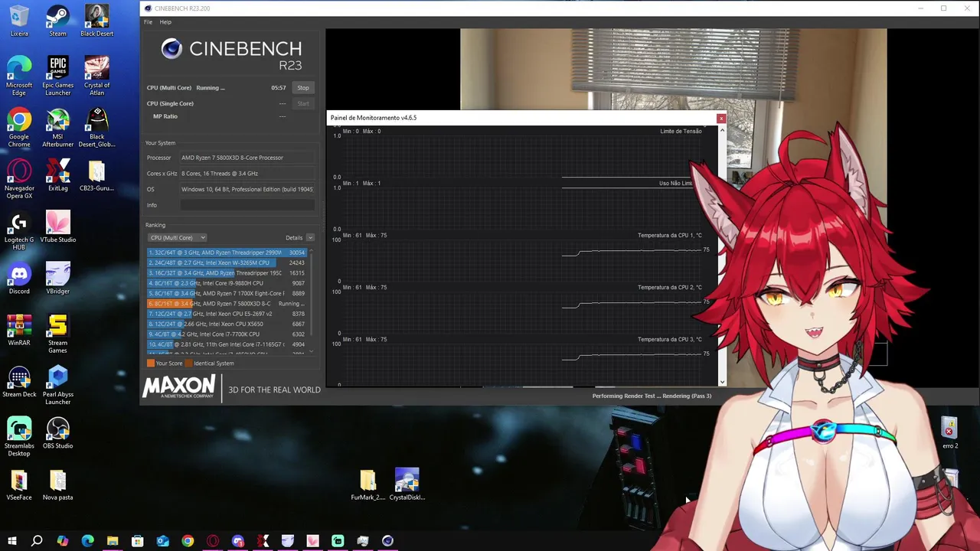Open Crystal of Atlan desktop icon
Viewport: 980px width, 551px height.
pyautogui.click(x=96, y=76)
